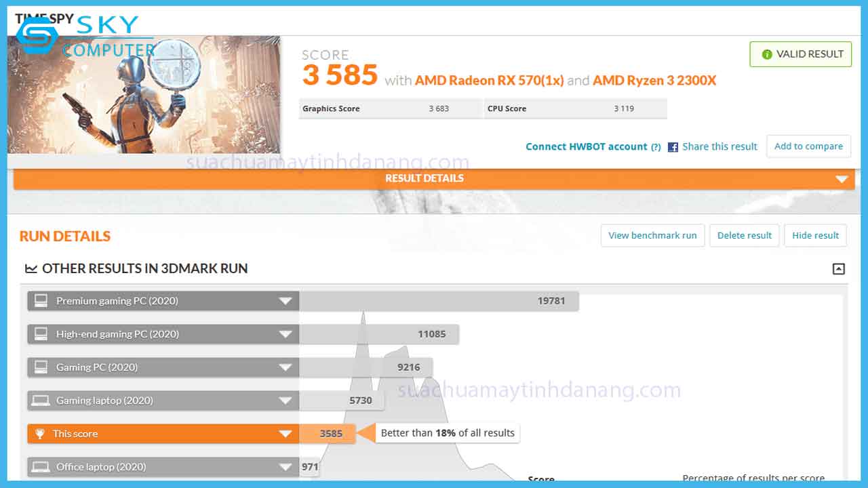
Task: Click laptop icon on Office laptop (2020) row
Action: click(x=41, y=467)
